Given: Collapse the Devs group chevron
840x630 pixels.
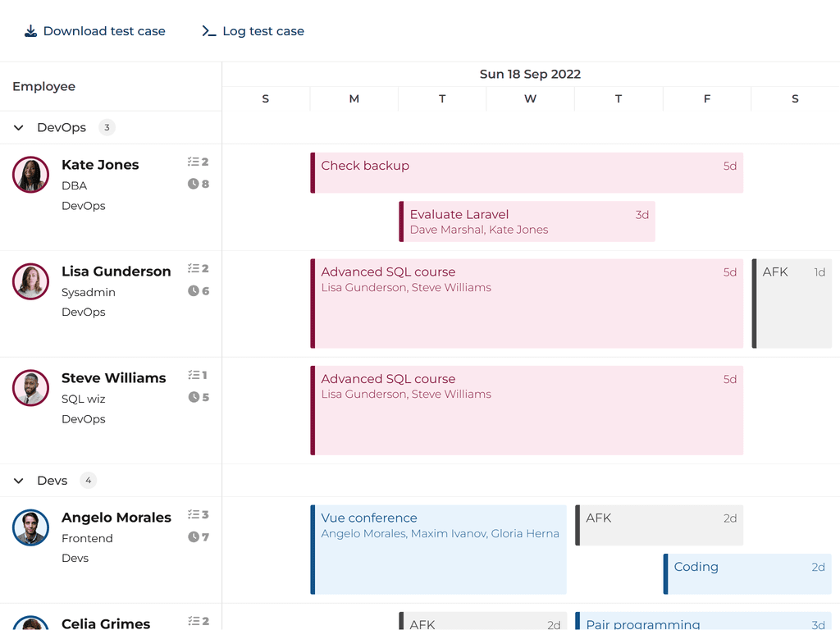Looking at the screenshot, I should tap(19, 481).
